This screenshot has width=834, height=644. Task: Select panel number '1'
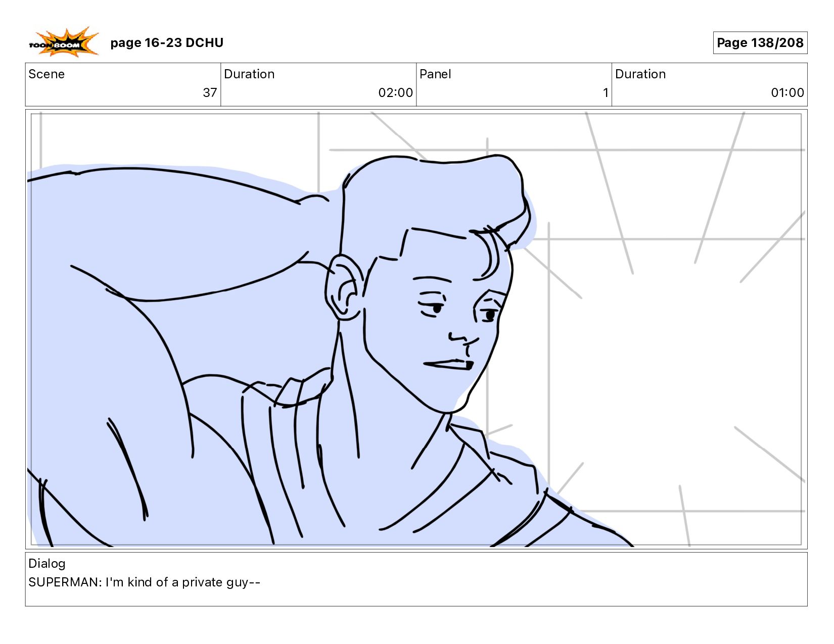pyautogui.click(x=605, y=93)
